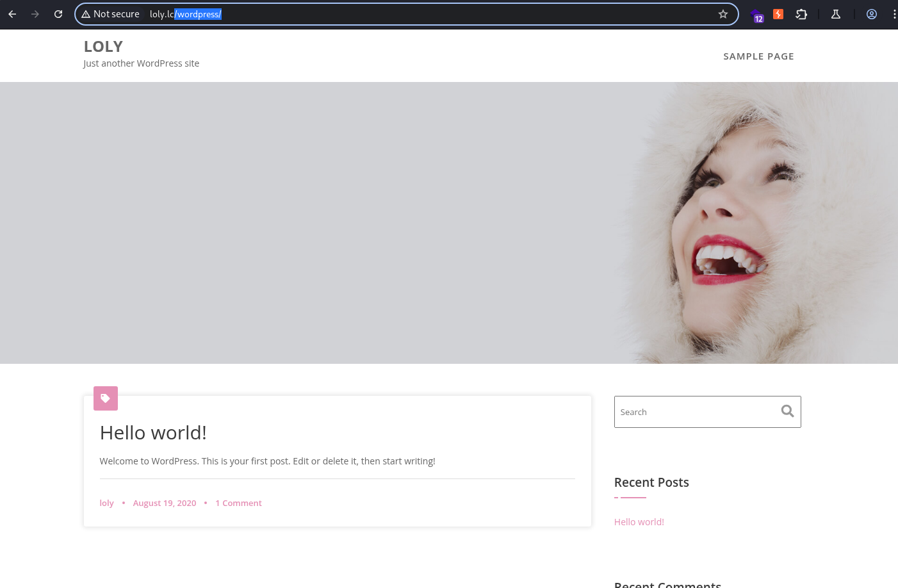The height and width of the screenshot is (588, 898).
Task: Bookmark this page with the star icon
Action: click(723, 14)
